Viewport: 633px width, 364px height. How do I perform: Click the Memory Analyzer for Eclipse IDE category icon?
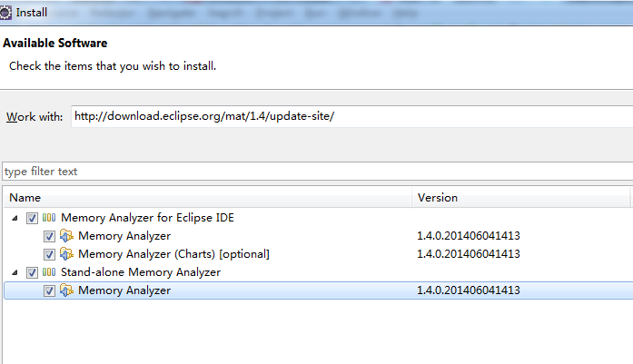click(49, 218)
